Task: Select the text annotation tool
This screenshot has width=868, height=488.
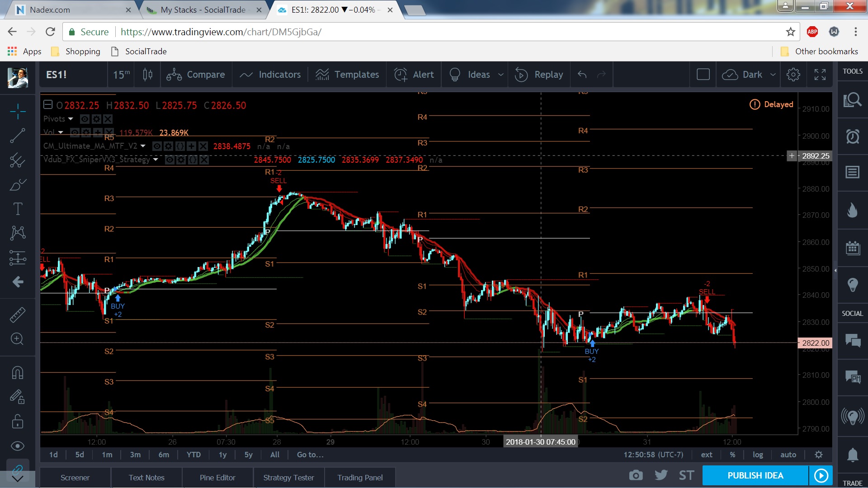Action: (x=18, y=209)
